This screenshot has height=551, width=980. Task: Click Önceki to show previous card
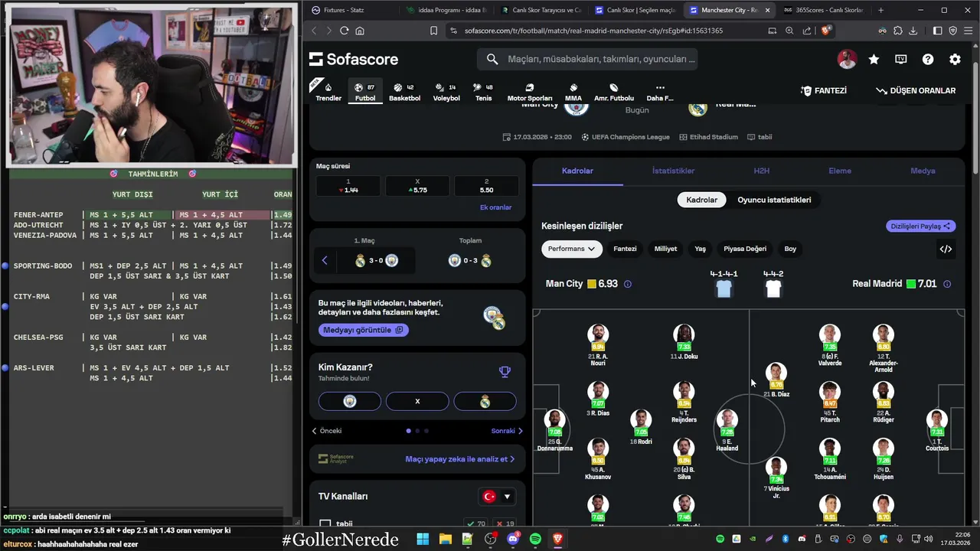click(327, 431)
